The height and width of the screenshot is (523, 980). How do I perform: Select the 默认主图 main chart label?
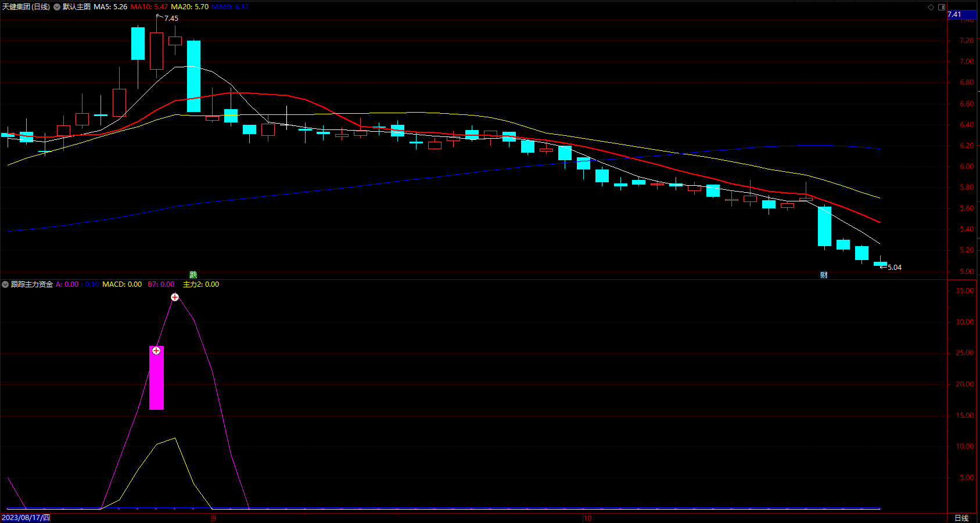(77, 7)
